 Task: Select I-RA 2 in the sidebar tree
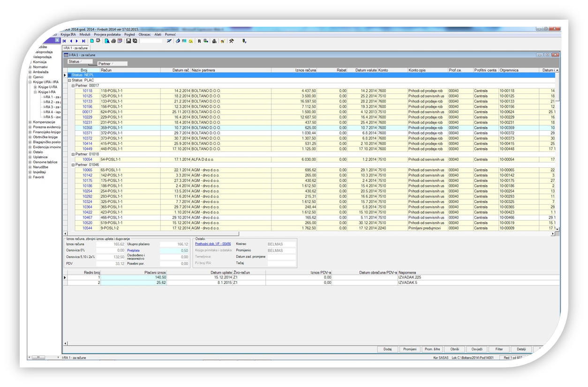(x=52, y=101)
